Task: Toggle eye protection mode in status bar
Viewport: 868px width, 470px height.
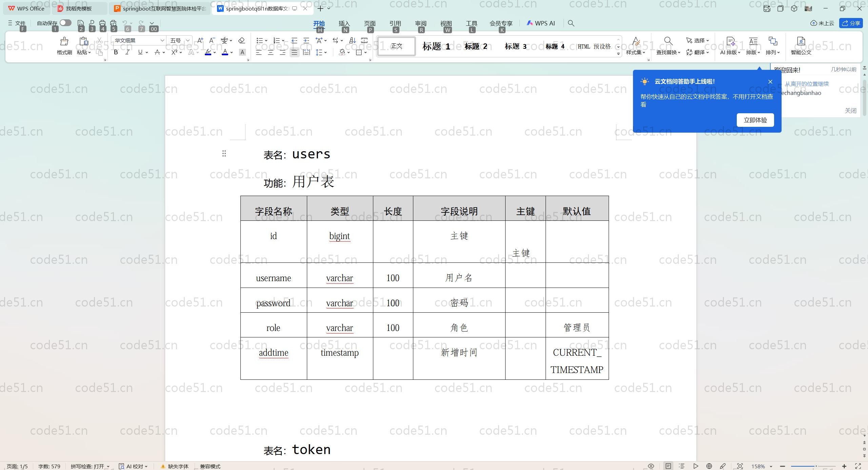Action: click(651, 466)
